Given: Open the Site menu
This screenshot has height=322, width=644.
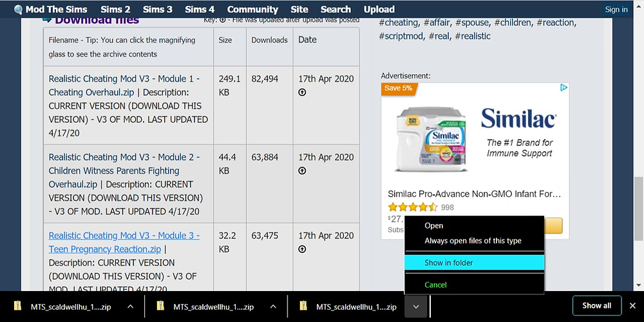Looking at the screenshot, I should 299,10.
